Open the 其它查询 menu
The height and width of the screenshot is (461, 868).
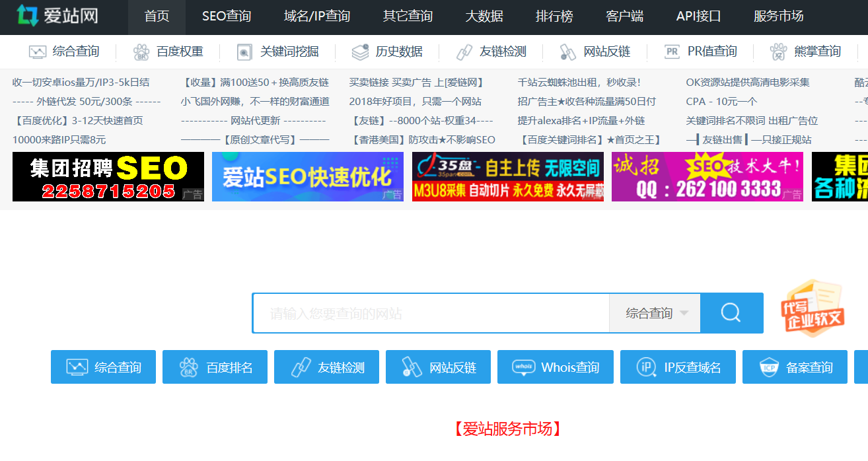(x=408, y=17)
